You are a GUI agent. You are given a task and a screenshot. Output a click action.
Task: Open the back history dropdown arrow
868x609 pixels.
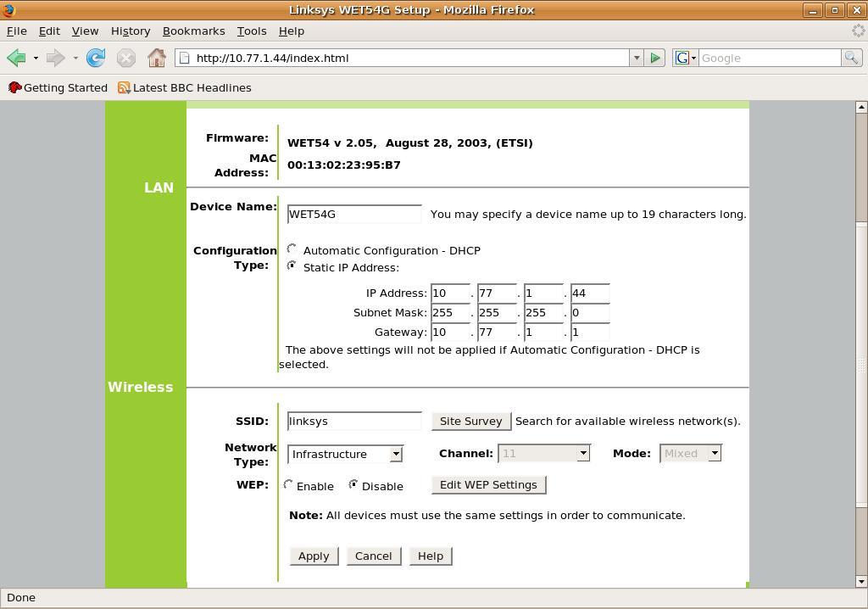pyautogui.click(x=36, y=58)
